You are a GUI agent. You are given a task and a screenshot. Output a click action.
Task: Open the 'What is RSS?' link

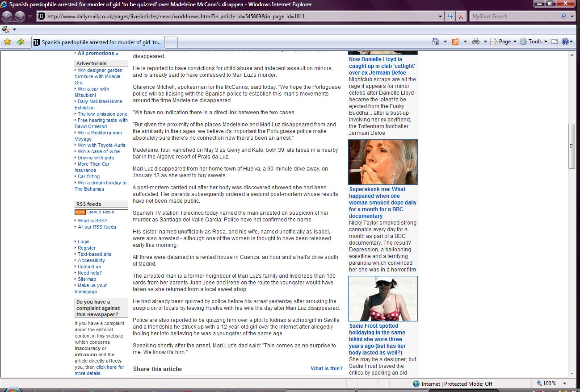[92, 221]
